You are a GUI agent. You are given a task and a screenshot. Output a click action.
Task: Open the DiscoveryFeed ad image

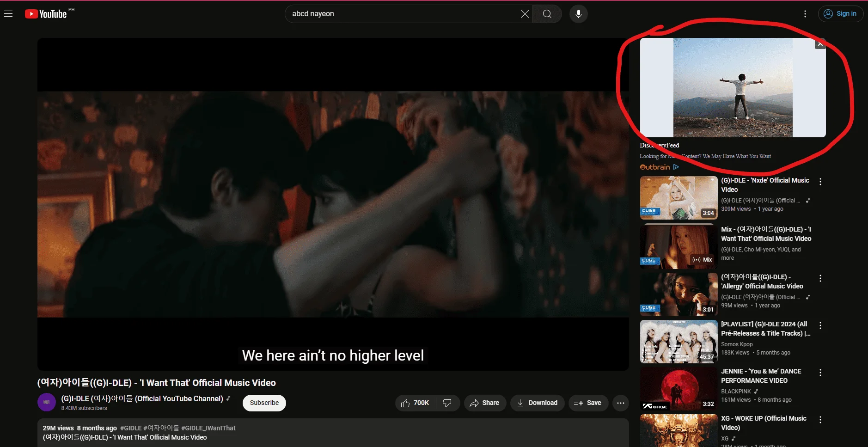[x=733, y=88]
